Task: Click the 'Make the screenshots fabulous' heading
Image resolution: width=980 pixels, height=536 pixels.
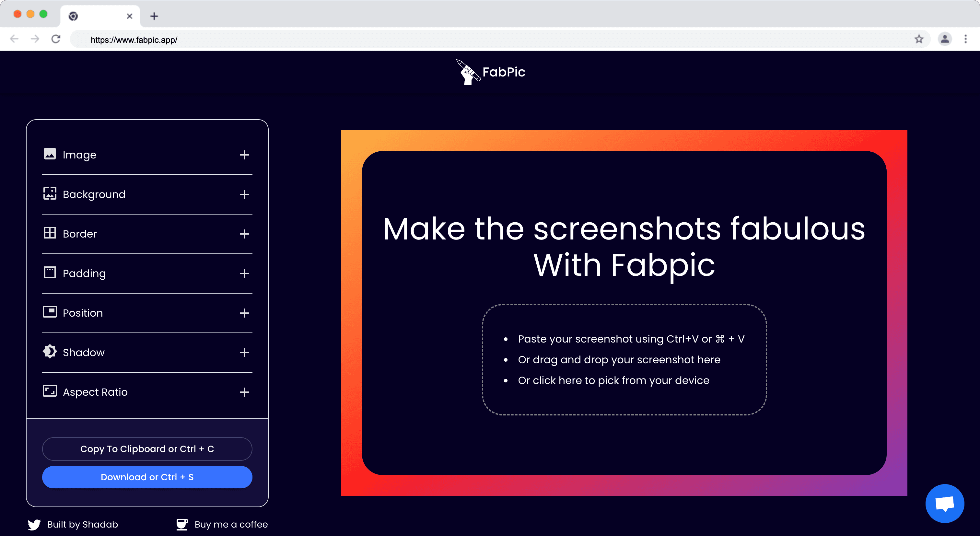Action: pos(624,229)
